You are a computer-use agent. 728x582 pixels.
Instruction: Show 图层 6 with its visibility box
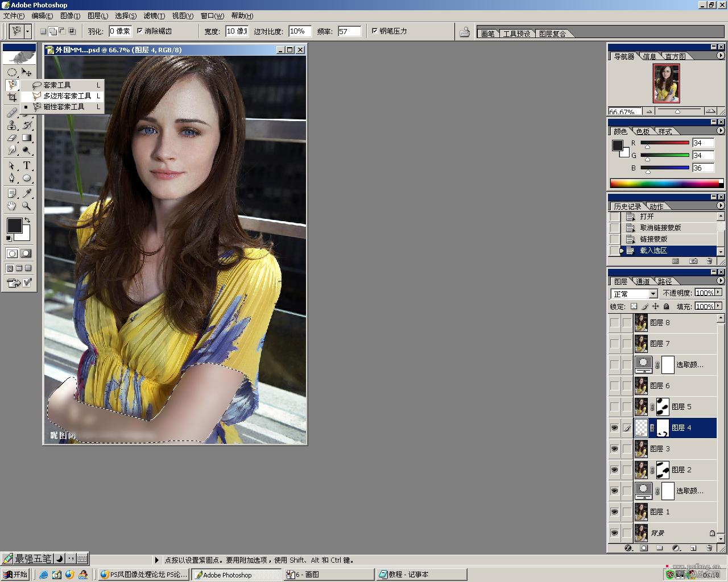[x=615, y=386]
